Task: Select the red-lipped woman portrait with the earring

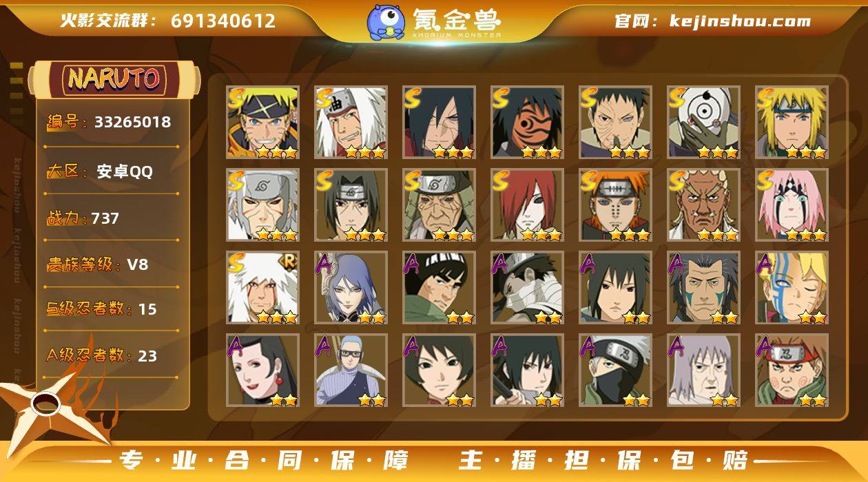Action: point(262,370)
